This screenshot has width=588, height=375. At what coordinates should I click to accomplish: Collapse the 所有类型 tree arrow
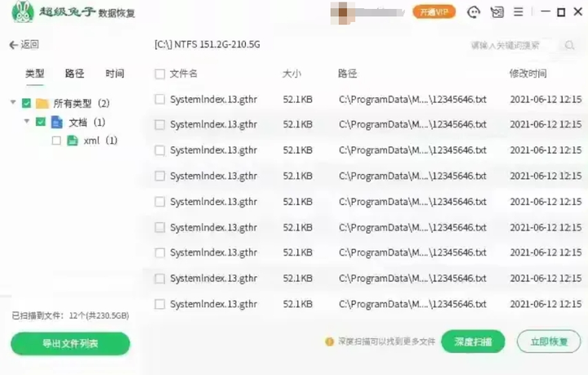(x=13, y=102)
